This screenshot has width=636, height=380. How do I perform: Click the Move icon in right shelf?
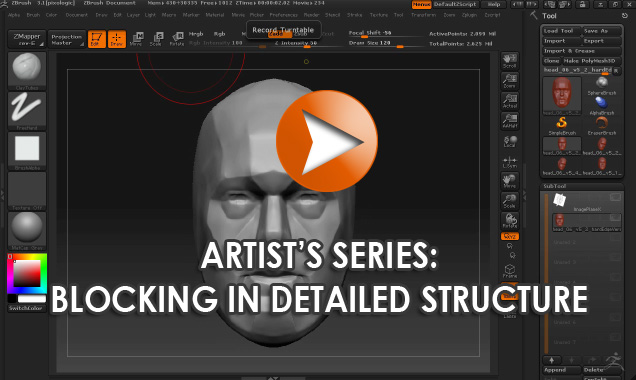[x=510, y=181]
